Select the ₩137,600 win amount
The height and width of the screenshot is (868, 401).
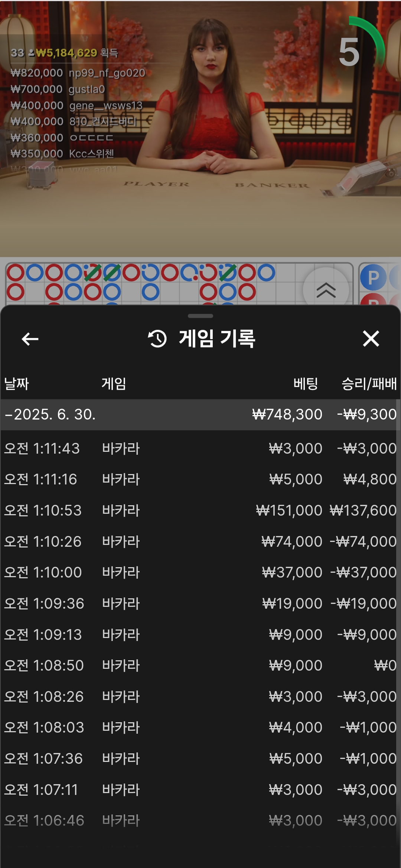[363, 510]
